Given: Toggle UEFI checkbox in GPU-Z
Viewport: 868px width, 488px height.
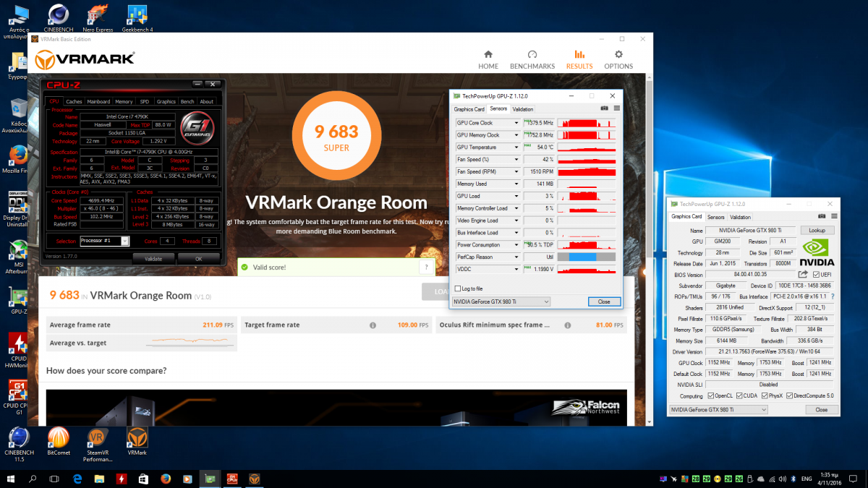Looking at the screenshot, I should [x=817, y=275].
